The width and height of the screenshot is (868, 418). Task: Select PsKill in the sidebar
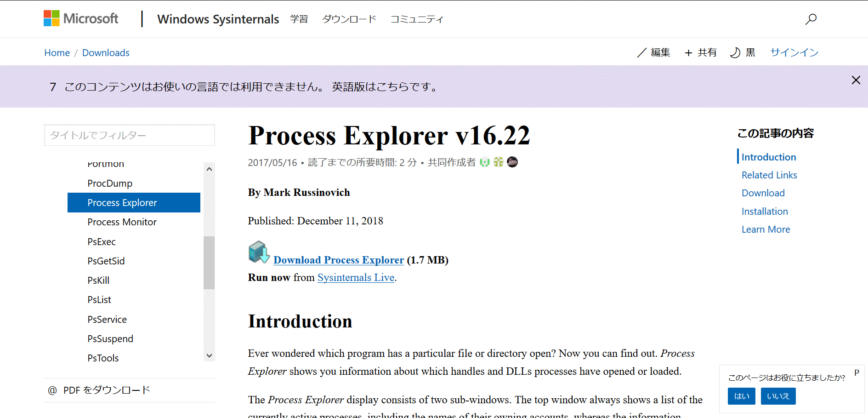click(98, 281)
